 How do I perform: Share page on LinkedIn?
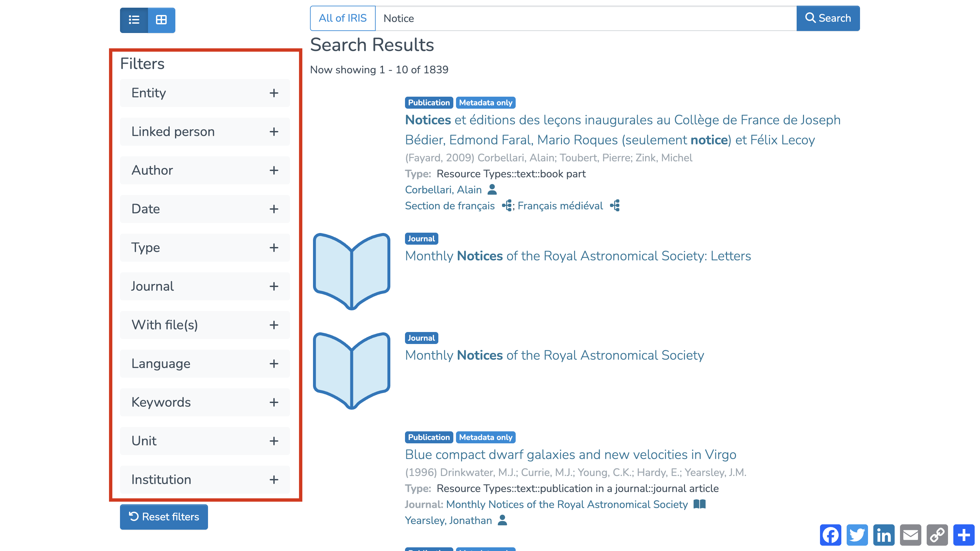[x=884, y=535]
